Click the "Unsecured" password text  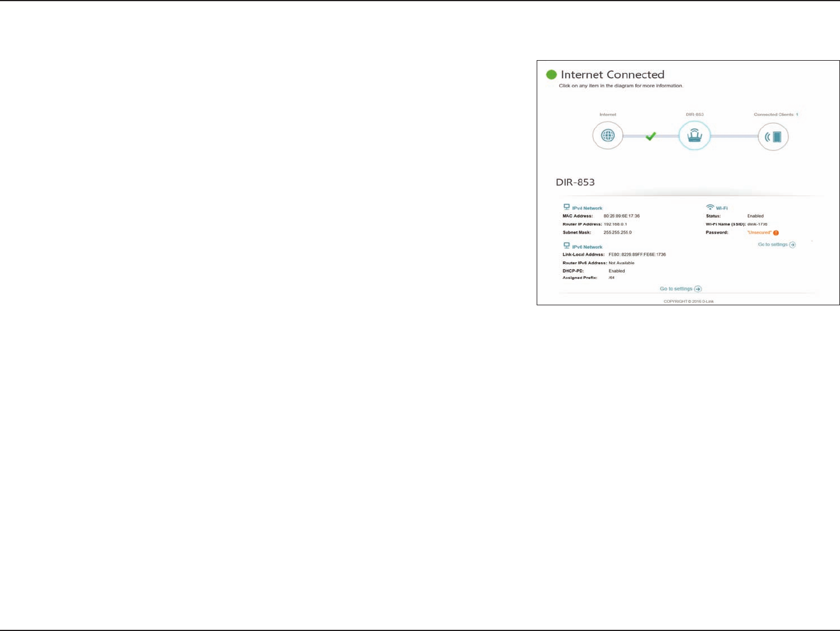[x=759, y=232]
